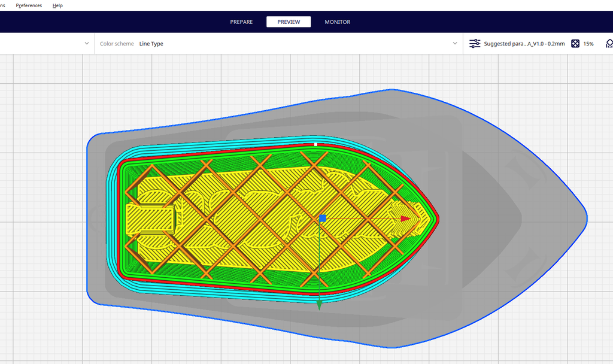Viewport: 613px width, 364px height.
Task: Click the Color scheme label
Action: (116, 43)
